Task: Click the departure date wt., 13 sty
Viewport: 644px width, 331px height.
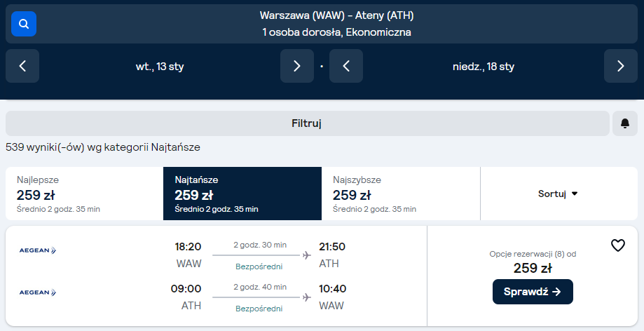Action: (x=160, y=67)
